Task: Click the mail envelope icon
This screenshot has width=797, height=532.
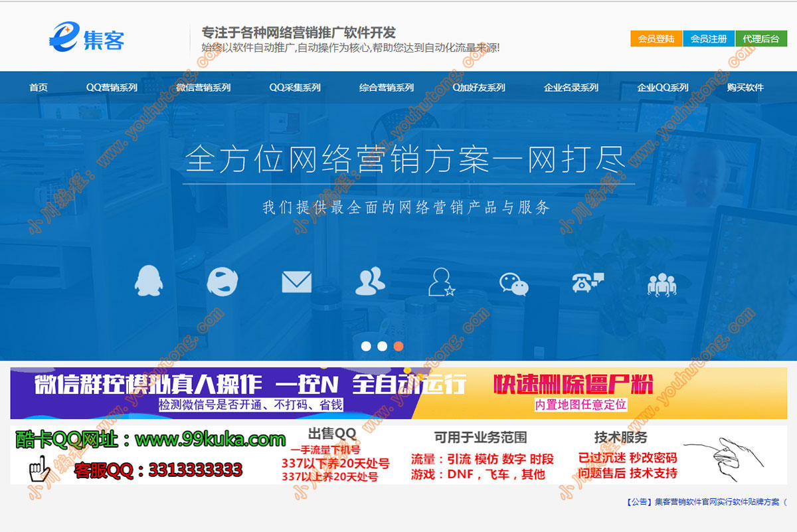Action: (x=296, y=282)
